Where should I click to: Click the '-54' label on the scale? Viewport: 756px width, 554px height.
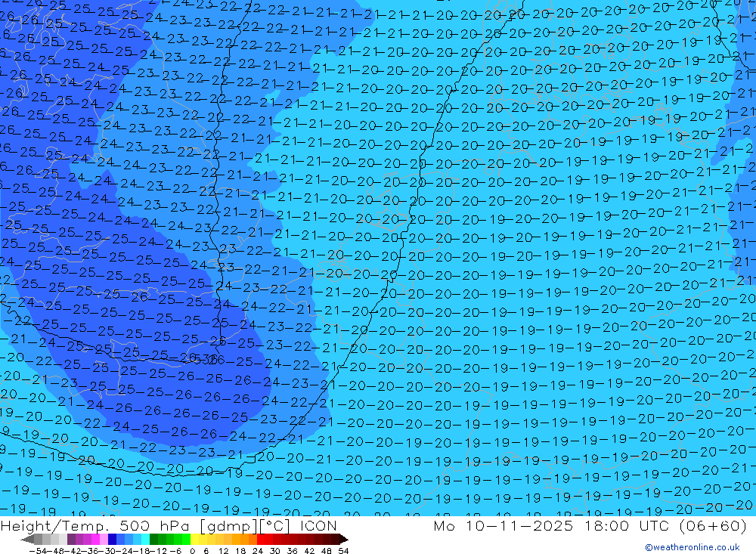coord(38,551)
